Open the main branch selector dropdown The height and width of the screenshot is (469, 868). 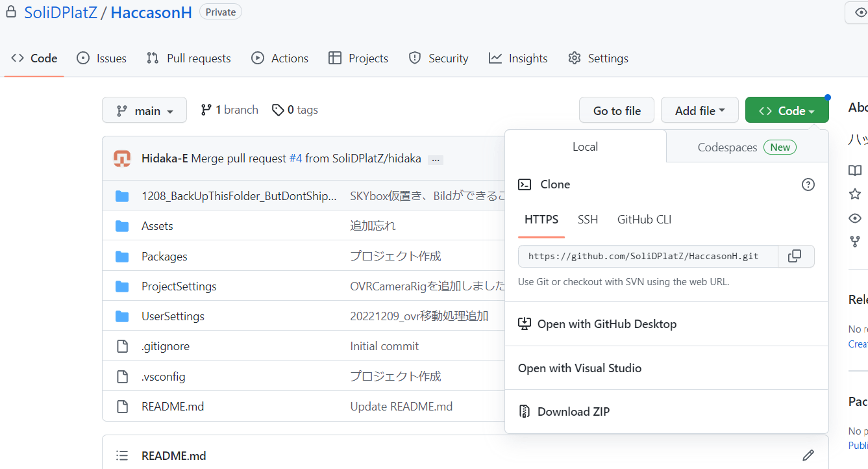pos(144,110)
